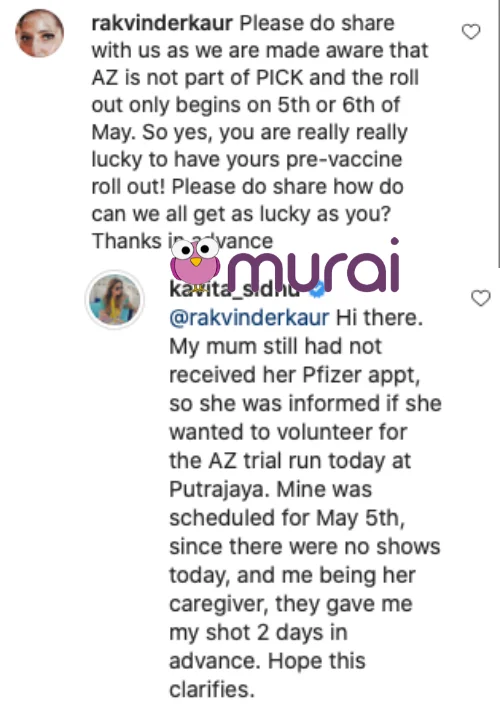Click the scrollbar on the right edge
The image size is (500, 721).
[498, 133]
